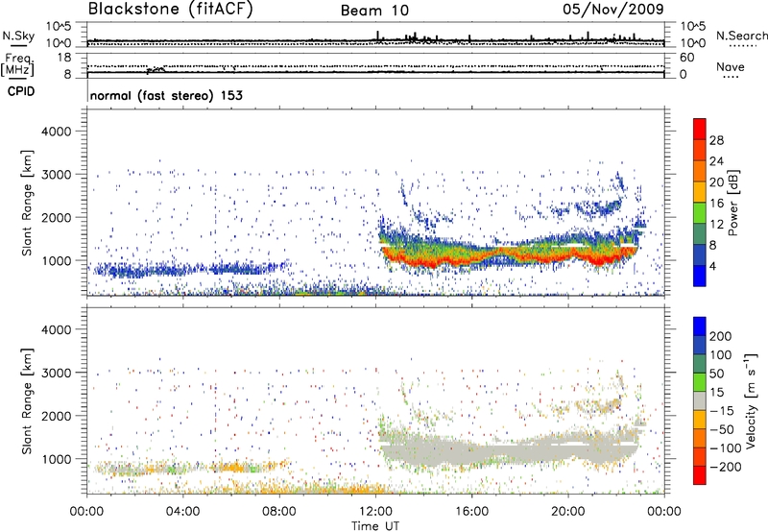Click the "28" value on the Power scale
The width and height of the screenshot is (768, 532).
tap(716, 140)
